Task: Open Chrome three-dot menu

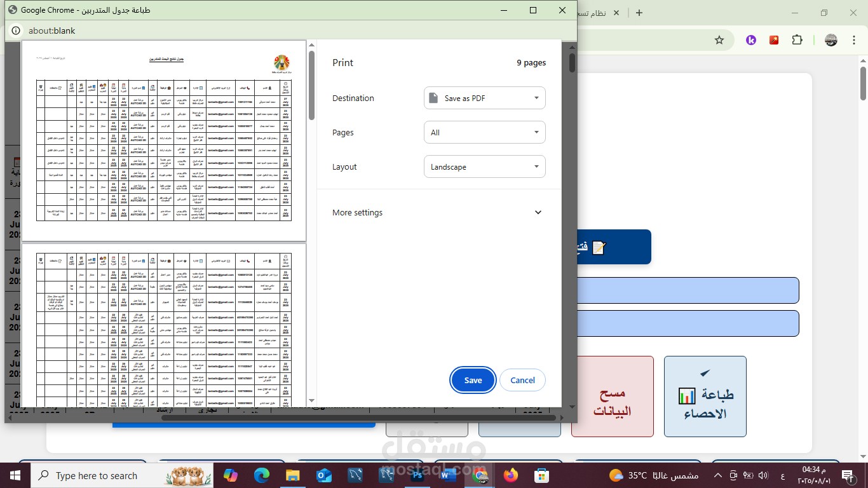Action: [855, 40]
